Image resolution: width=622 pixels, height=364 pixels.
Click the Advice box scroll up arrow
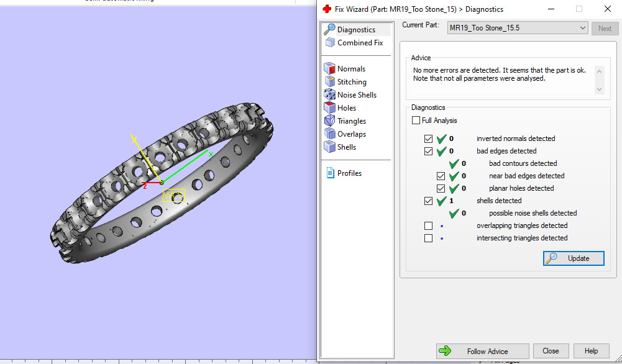tap(600, 72)
